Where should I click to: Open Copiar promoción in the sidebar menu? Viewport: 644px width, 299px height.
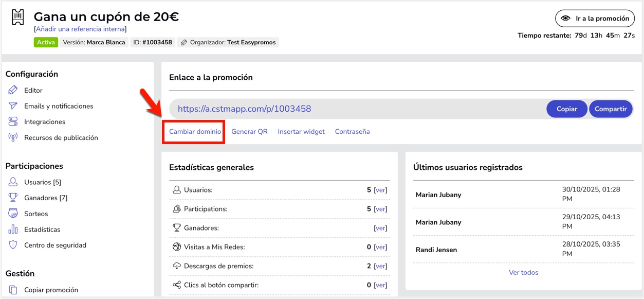(51, 290)
